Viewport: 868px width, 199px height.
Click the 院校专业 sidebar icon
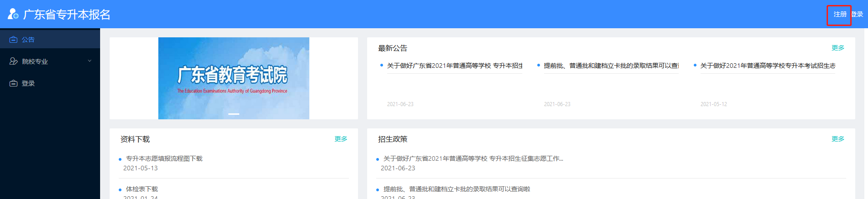tap(14, 61)
